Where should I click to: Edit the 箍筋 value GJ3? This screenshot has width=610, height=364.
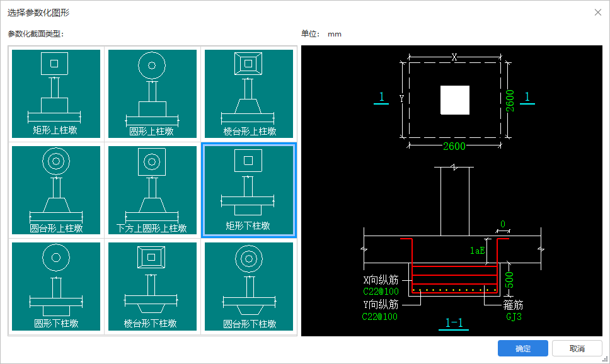[x=514, y=317]
